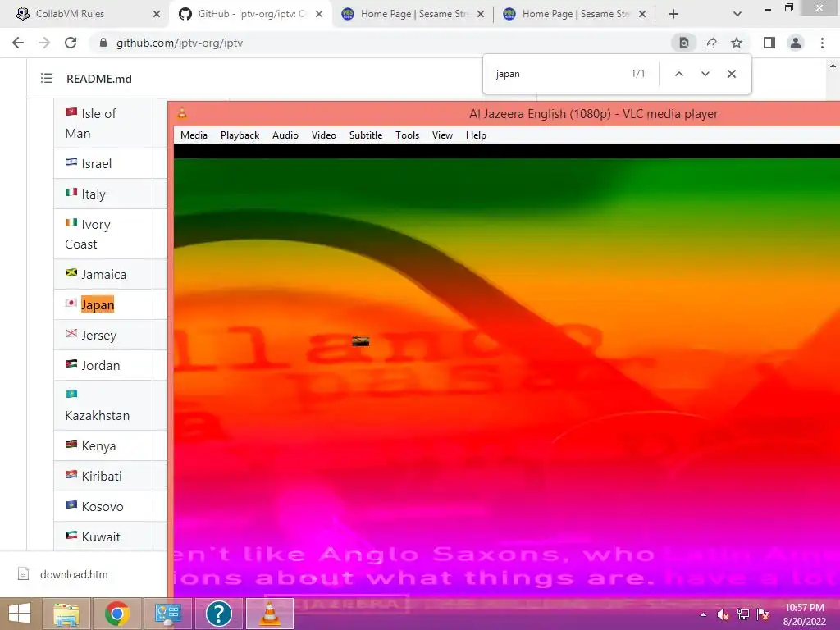This screenshot has height=630, width=840.
Task: Jump to previous find result for japan
Action: (678, 74)
